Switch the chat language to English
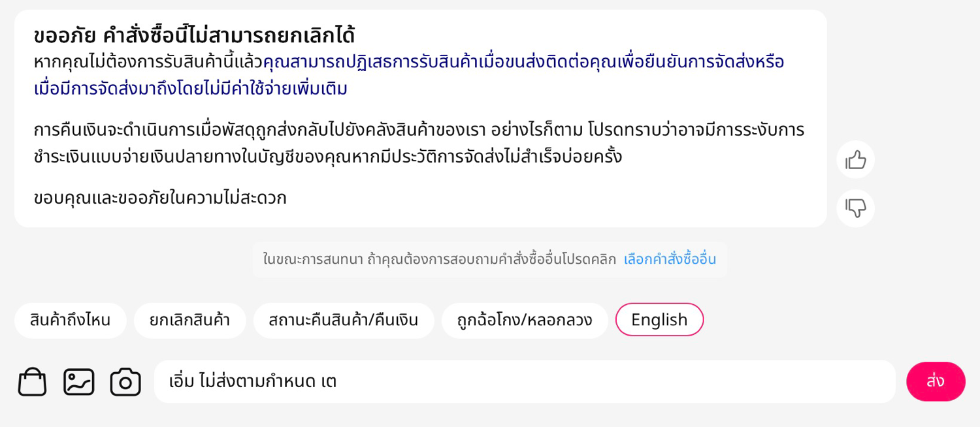Viewport: 980px width, 427px height. [659, 320]
